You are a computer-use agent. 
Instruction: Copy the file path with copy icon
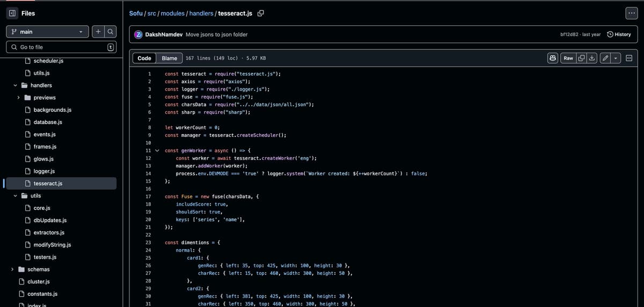[x=261, y=13]
